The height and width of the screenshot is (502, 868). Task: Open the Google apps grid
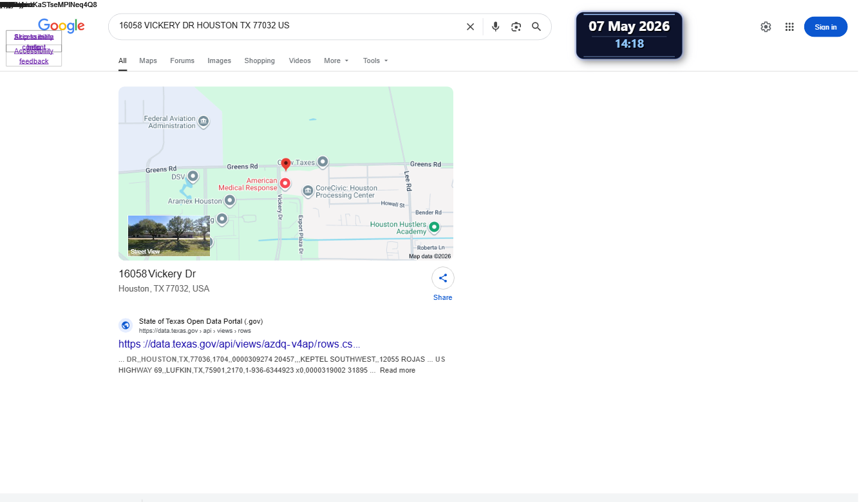[789, 26]
